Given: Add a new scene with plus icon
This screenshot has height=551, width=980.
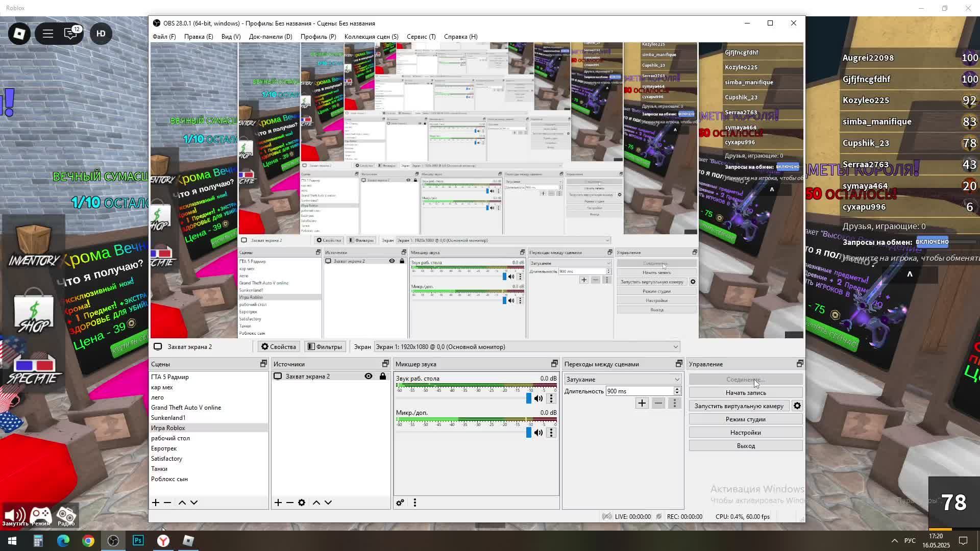Looking at the screenshot, I should coord(156,503).
